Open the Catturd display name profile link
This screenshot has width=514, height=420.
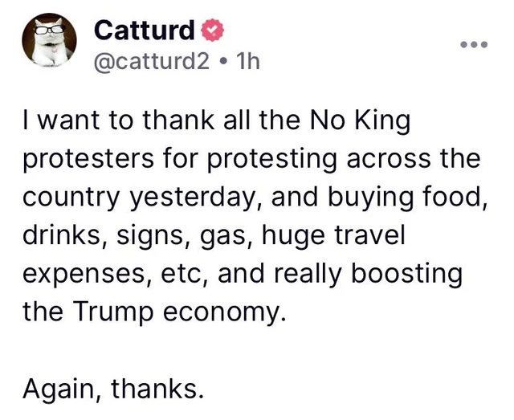(x=145, y=31)
